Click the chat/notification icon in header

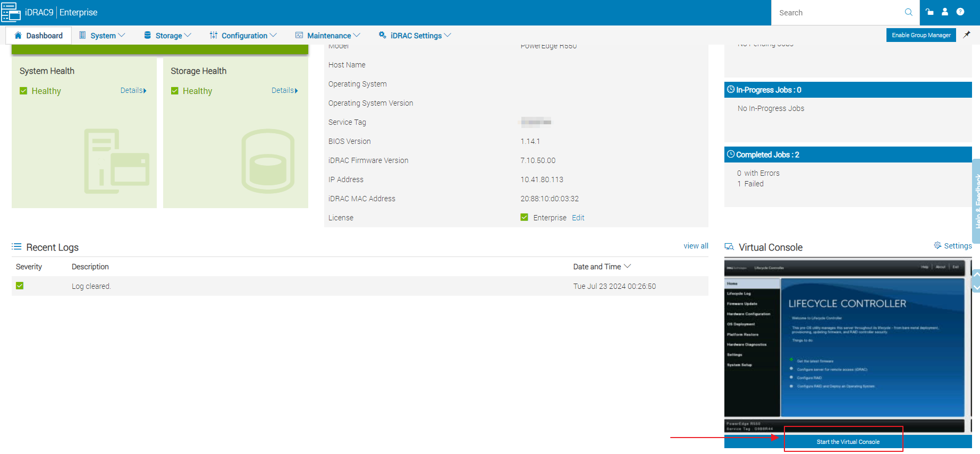point(930,12)
